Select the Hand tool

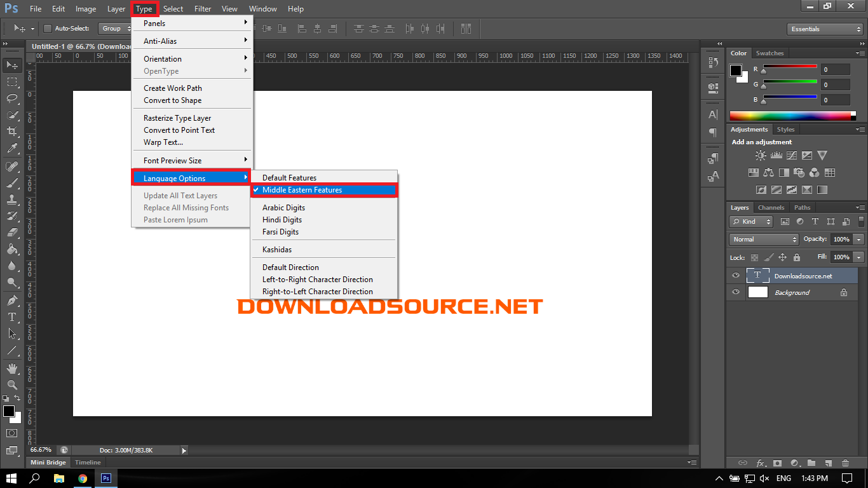tap(12, 369)
